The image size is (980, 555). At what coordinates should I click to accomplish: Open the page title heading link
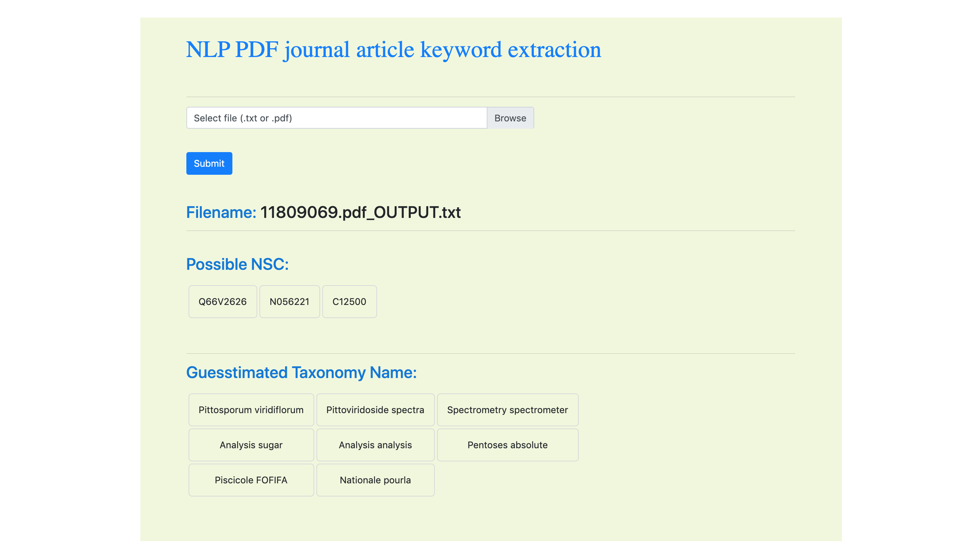click(x=394, y=50)
